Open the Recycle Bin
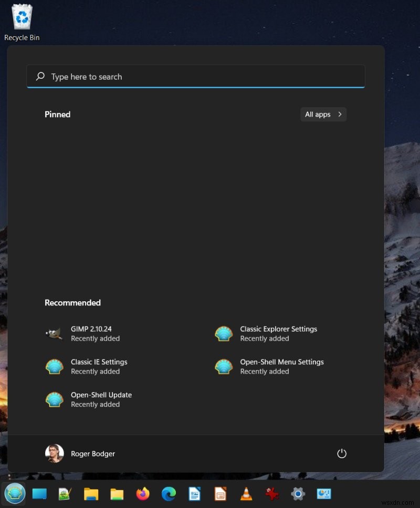 coord(22,16)
